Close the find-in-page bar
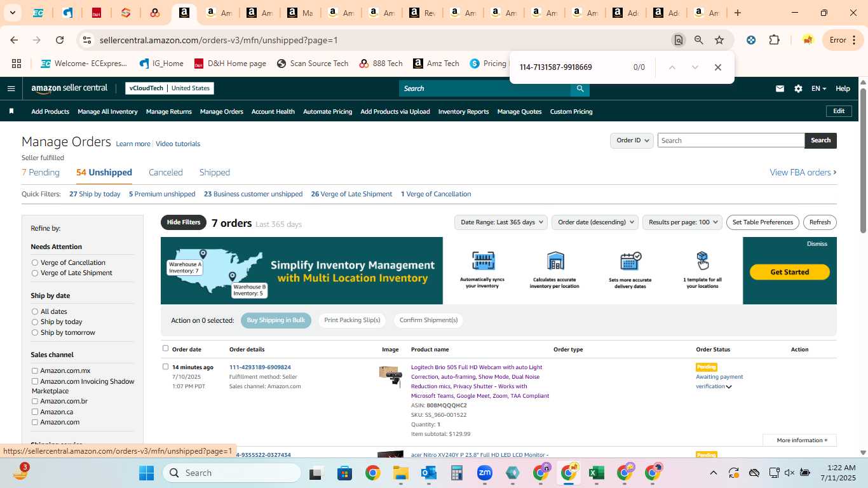 tap(717, 67)
